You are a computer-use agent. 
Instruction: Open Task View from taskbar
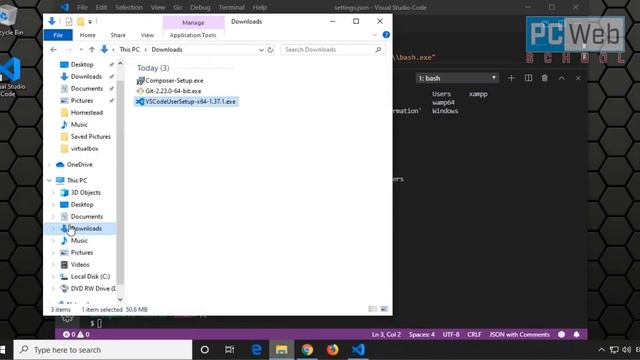point(230,350)
